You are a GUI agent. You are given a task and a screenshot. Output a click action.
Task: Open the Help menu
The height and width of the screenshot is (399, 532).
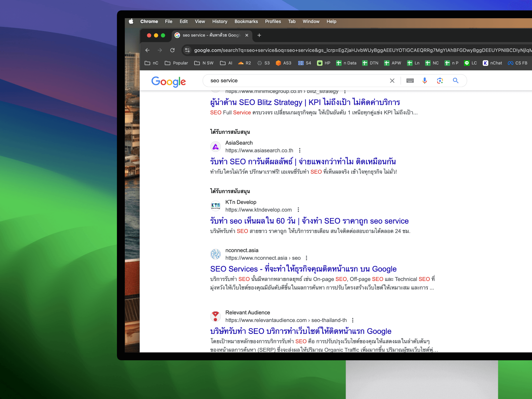pos(331,21)
